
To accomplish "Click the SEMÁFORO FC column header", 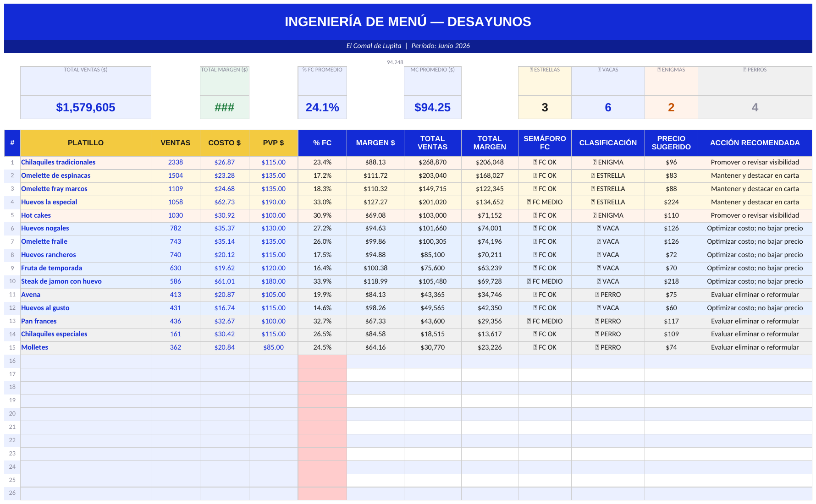I will [x=545, y=143].
